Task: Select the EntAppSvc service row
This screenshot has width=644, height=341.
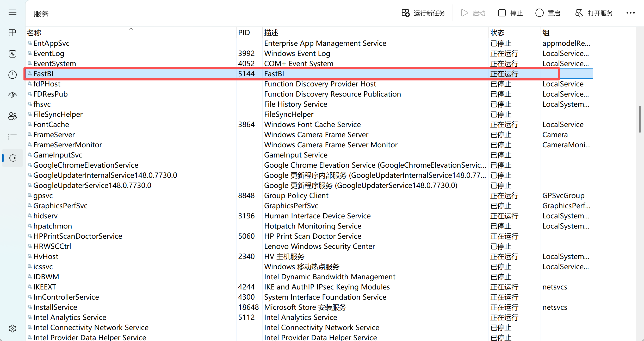Action: coord(309,43)
